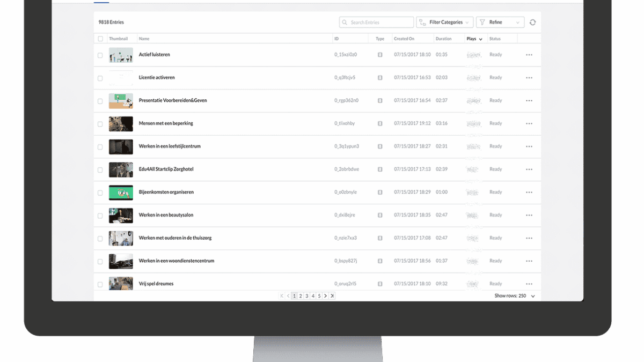The height and width of the screenshot is (362, 644).
Task: Open the Actief luisteren entry
Action: 155,55
